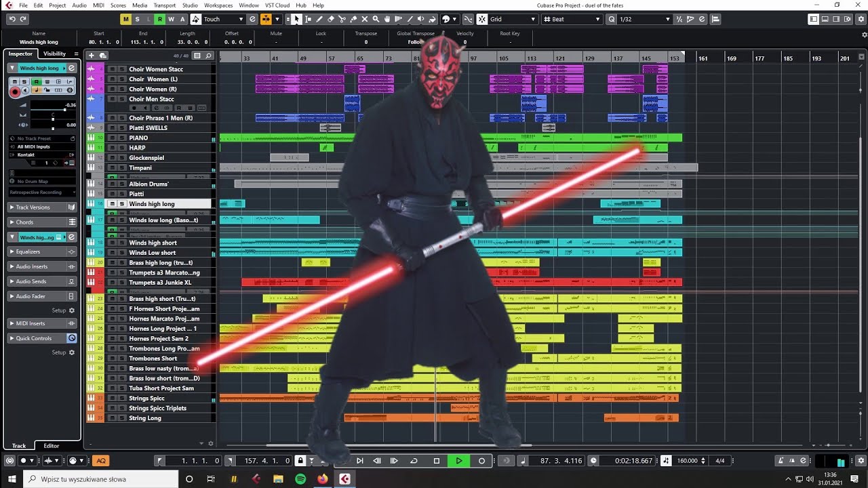The height and width of the screenshot is (488, 868).
Task: Undo the last action with the undo arrow
Action: tap(12, 19)
